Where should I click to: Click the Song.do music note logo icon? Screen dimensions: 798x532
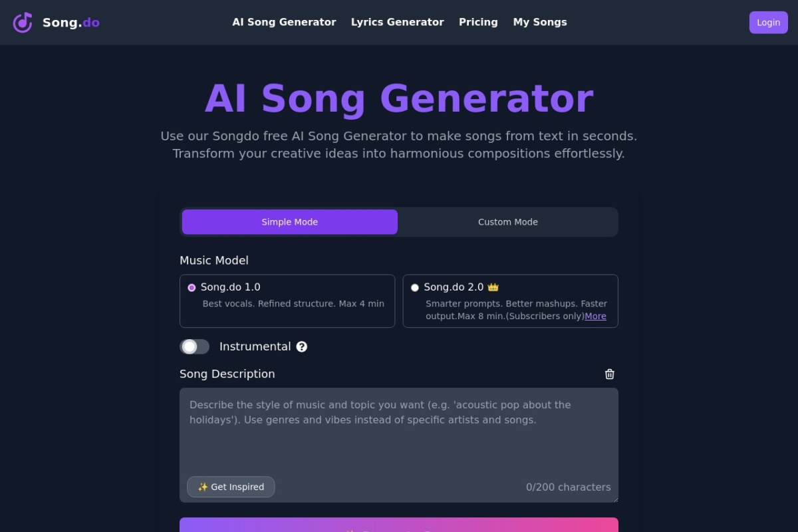click(23, 23)
